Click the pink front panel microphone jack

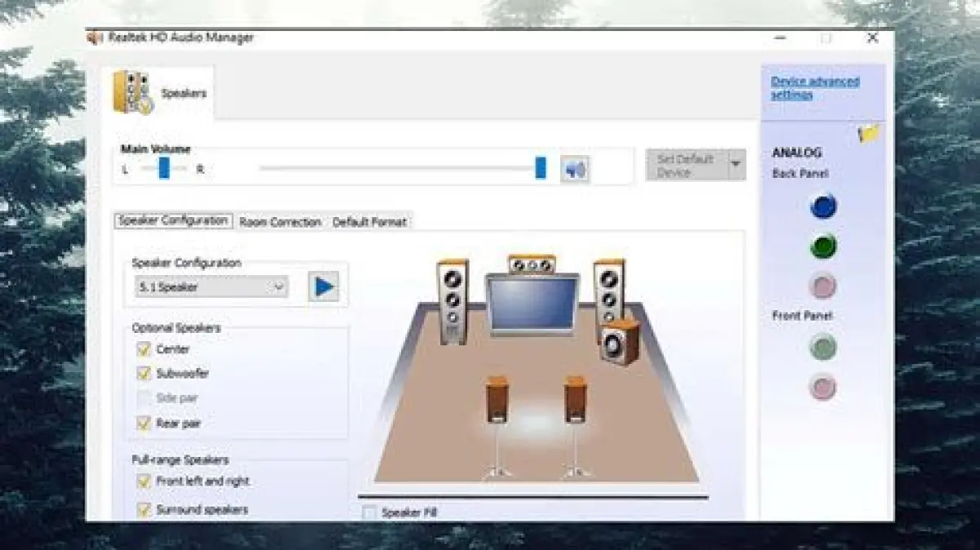click(823, 387)
